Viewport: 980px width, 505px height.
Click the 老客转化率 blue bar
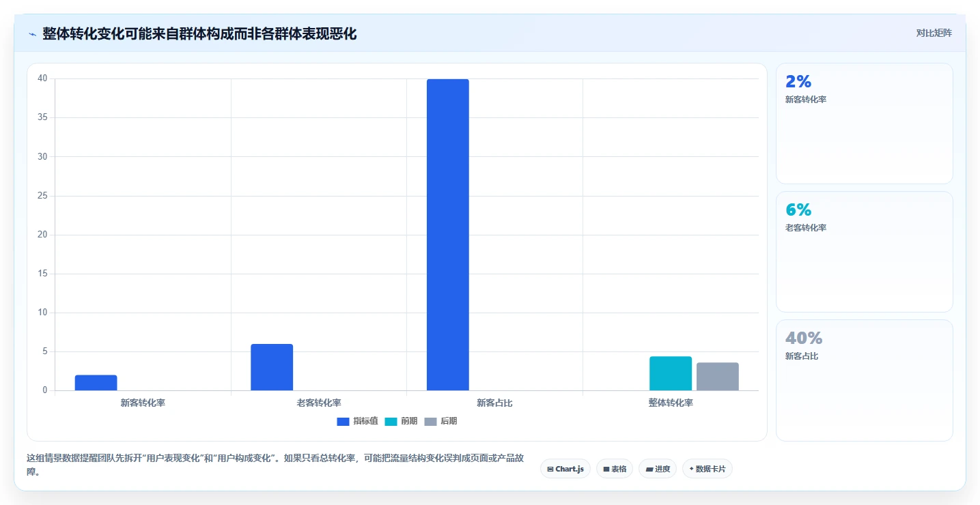click(x=272, y=367)
